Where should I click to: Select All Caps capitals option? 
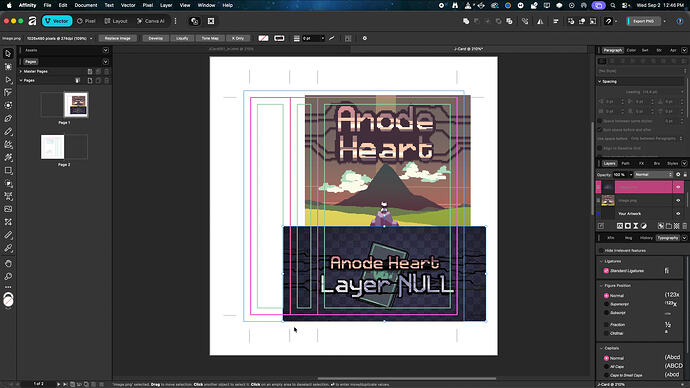[606, 366]
